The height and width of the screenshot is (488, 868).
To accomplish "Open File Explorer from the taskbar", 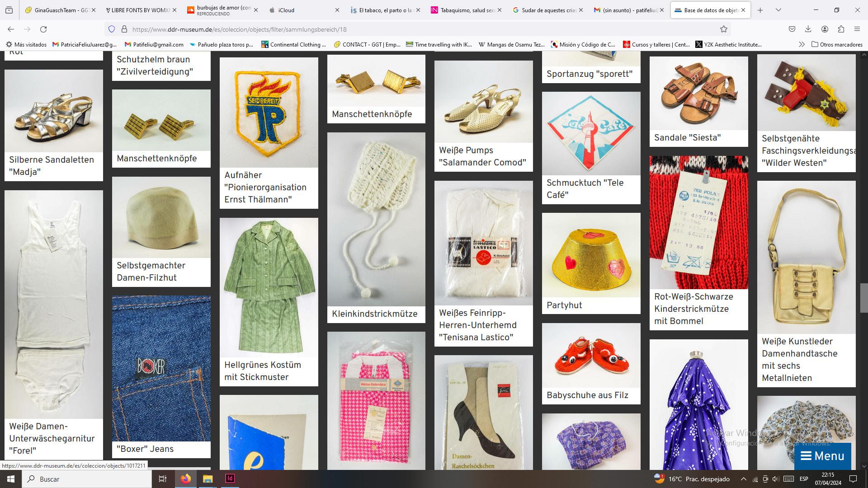I will [x=208, y=479].
